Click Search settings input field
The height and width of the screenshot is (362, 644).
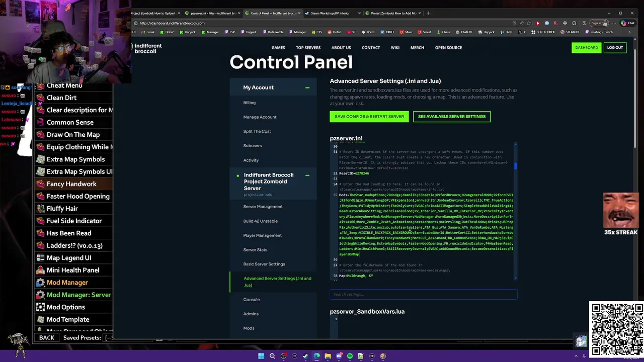(x=423, y=295)
